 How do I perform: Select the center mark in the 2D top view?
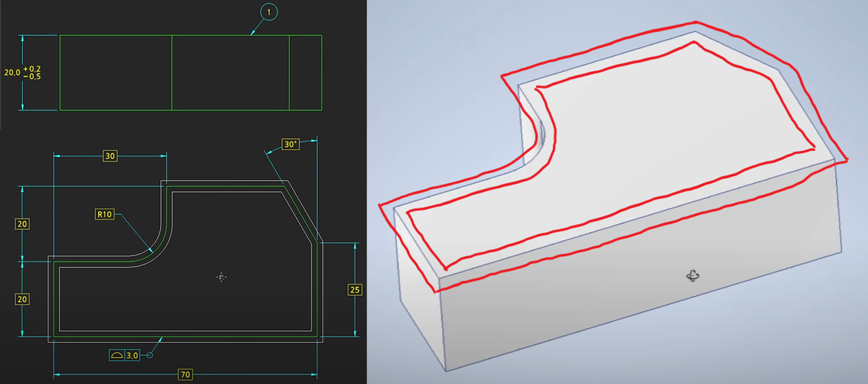[221, 277]
